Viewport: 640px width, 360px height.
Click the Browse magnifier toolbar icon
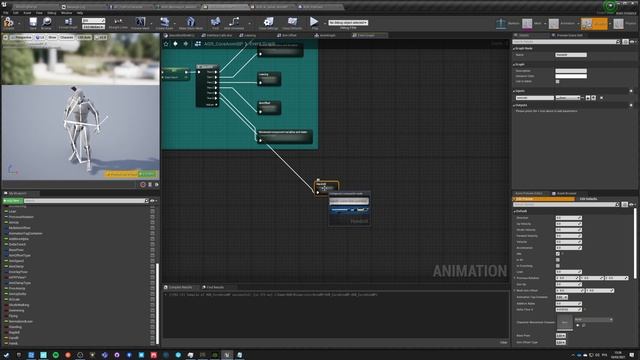coord(47,23)
